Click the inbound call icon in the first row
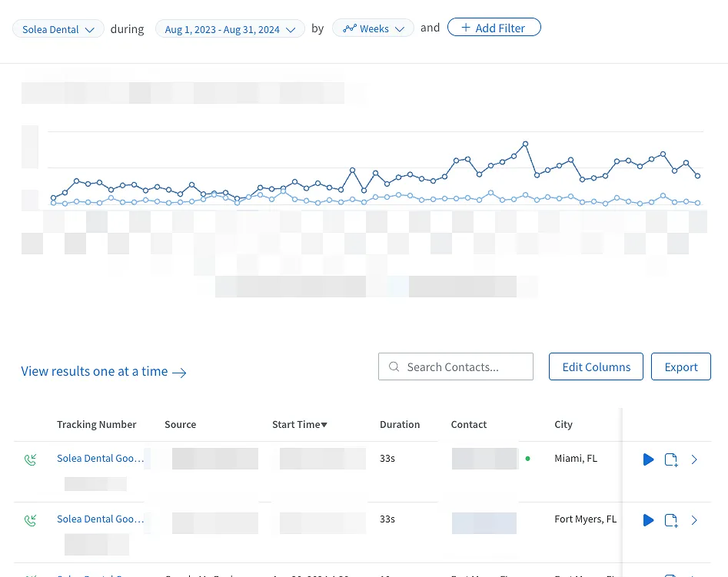 pyautogui.click(x=31, y=459)
